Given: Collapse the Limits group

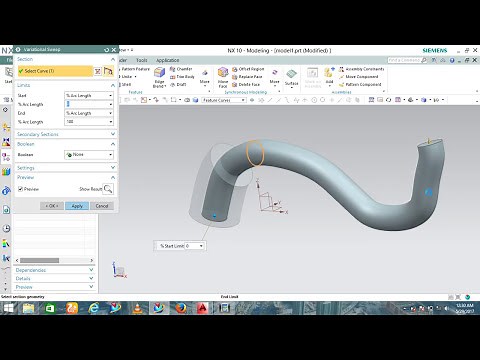Looking at the screenshot, I should 113,85.
